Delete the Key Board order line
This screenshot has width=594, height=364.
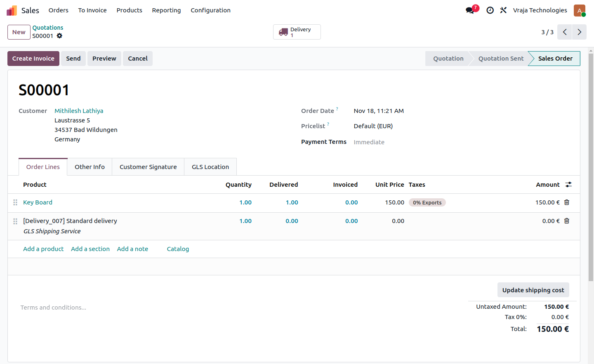point(567,202)
